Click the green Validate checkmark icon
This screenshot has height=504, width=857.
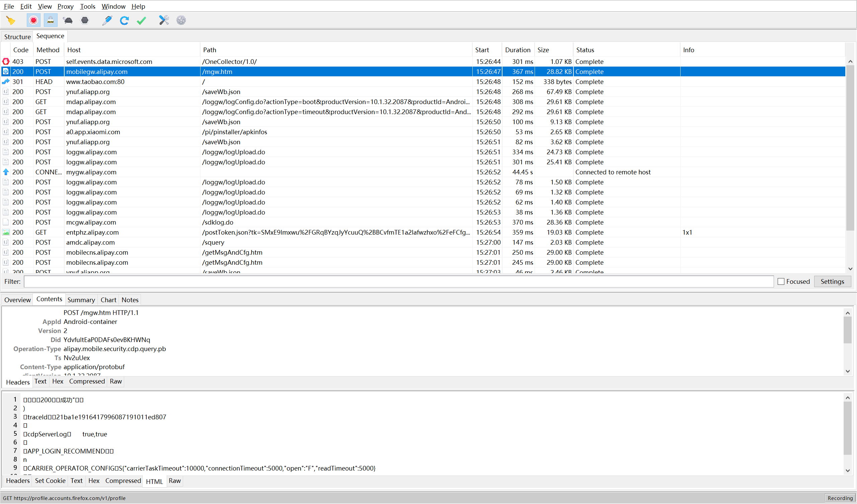pyautogui.click(x=142, y=20)
